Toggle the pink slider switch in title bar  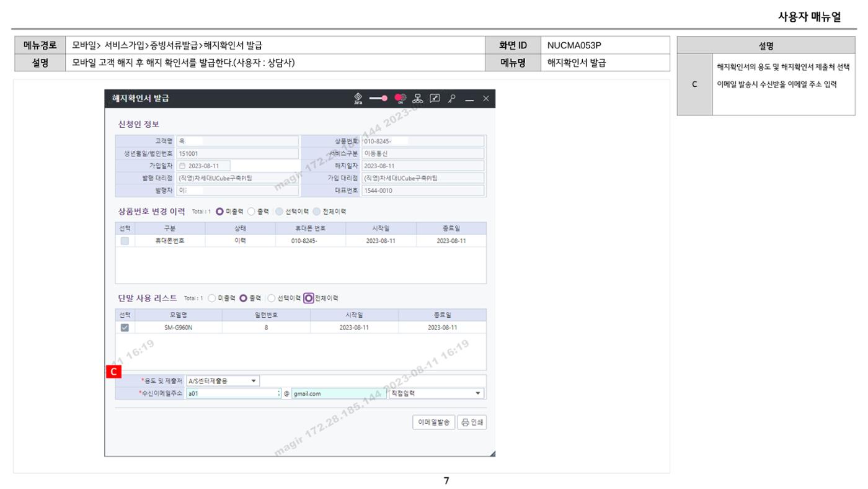[379, 98]
